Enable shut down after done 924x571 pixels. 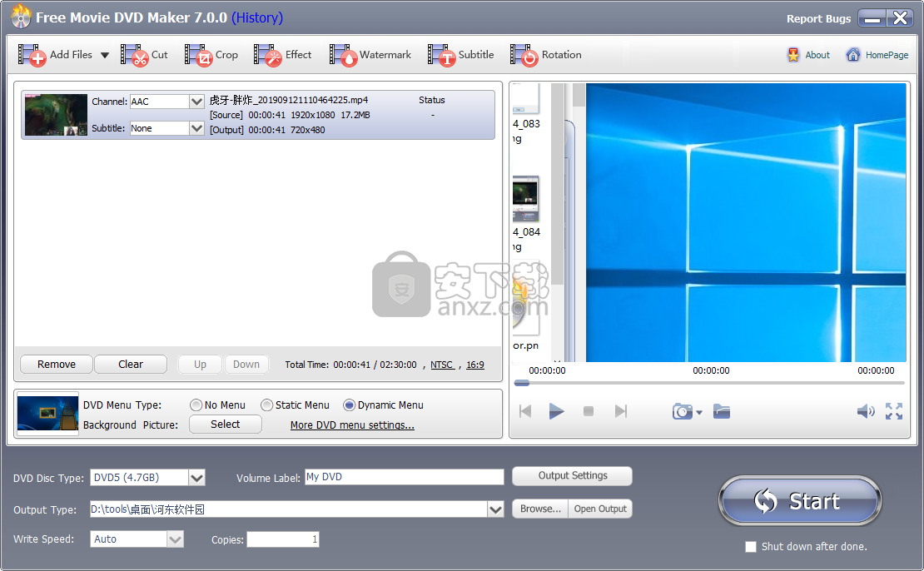[751, 547]
